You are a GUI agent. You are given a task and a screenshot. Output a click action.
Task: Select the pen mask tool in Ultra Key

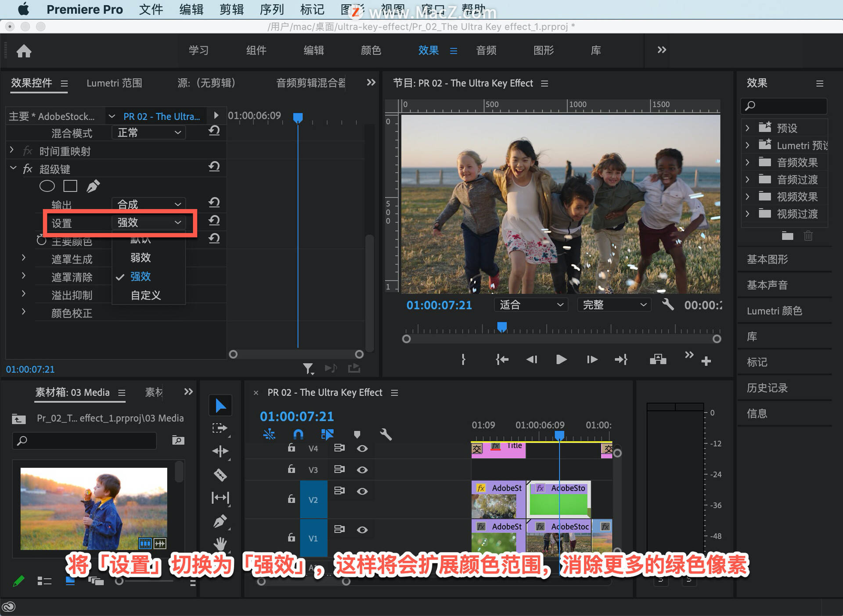tap(93, 186)
